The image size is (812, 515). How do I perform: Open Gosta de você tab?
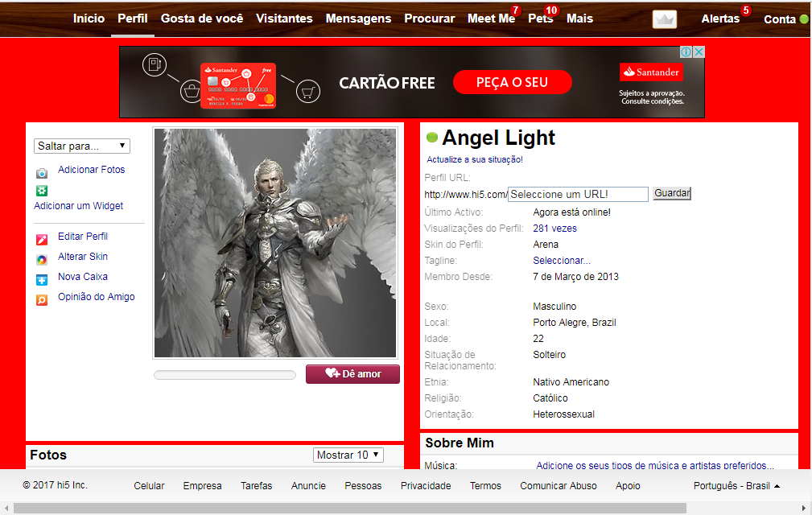[x=202, y=19]
